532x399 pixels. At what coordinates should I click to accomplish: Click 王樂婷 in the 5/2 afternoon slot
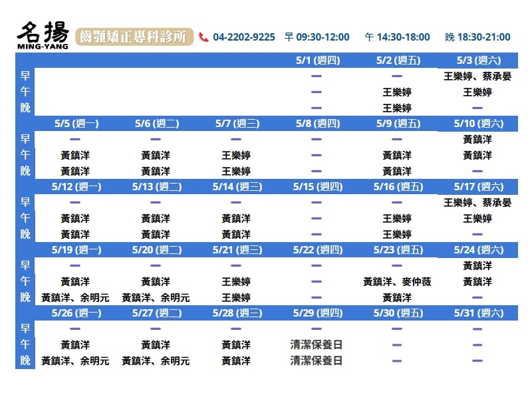(397, 92)
